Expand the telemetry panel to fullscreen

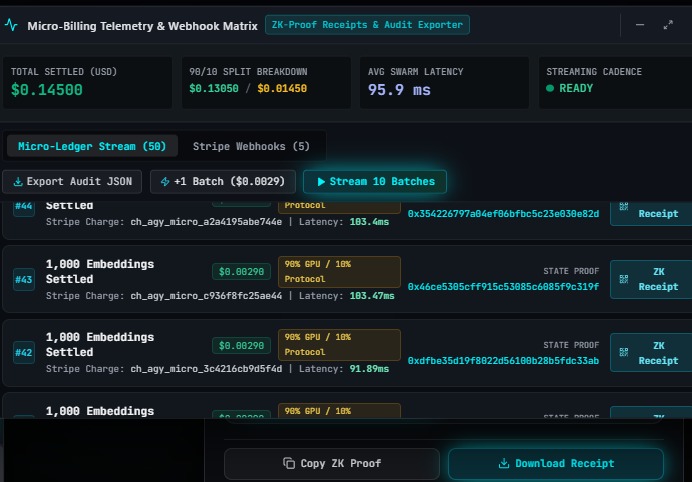click(668, 25)
